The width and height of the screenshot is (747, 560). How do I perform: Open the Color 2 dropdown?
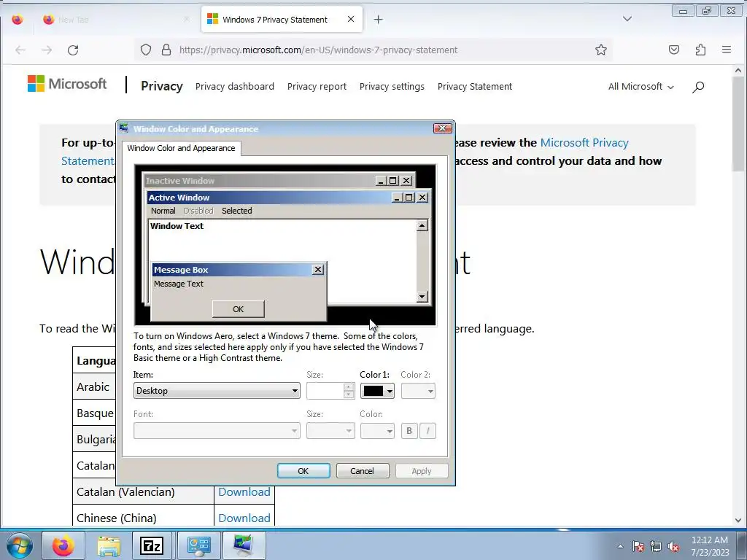coord(418,391)
